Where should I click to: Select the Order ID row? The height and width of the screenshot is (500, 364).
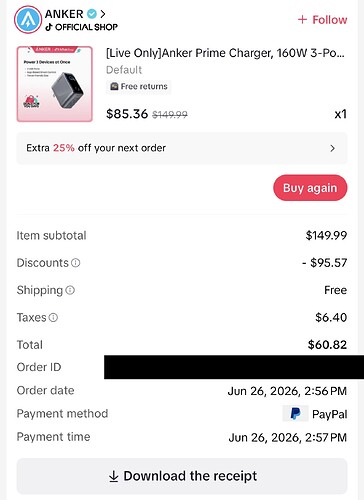coord(182,367)
